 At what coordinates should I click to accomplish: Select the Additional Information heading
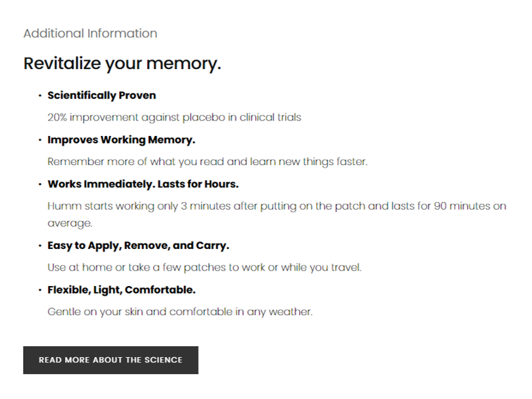(90, 33)
